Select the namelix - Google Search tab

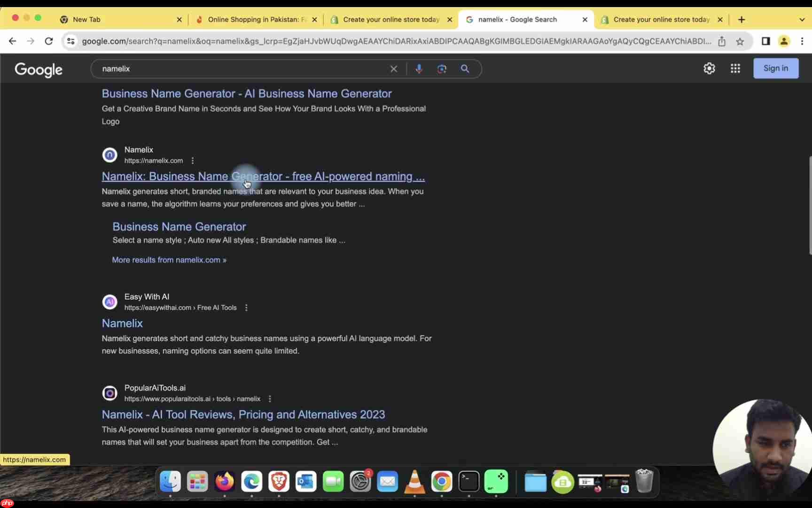pos(525,19)
